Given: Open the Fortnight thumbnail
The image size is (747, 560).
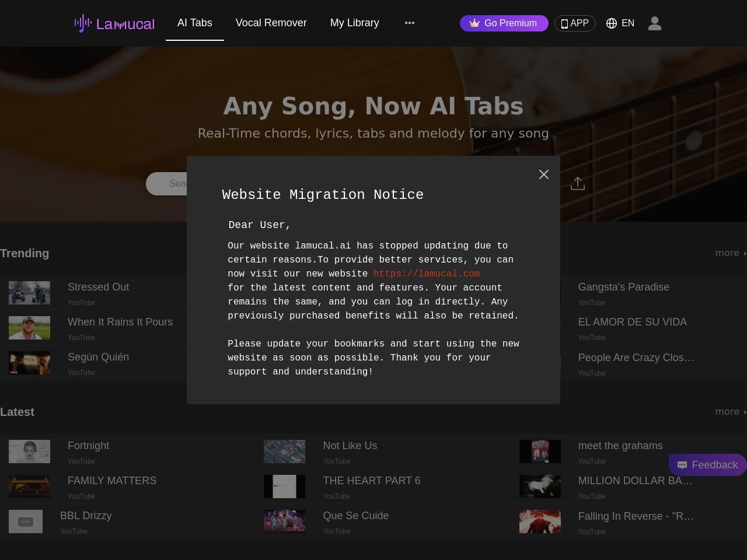Looking at the screenshot, I should [x=29, y=452].
